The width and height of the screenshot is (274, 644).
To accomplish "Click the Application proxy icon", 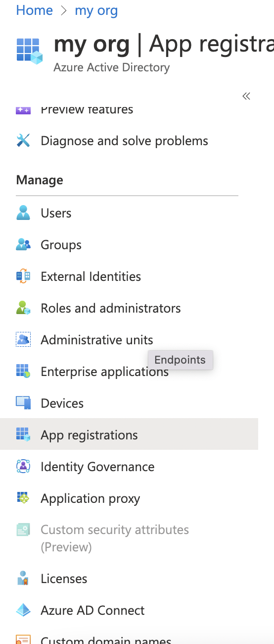I will pos(23,498).
